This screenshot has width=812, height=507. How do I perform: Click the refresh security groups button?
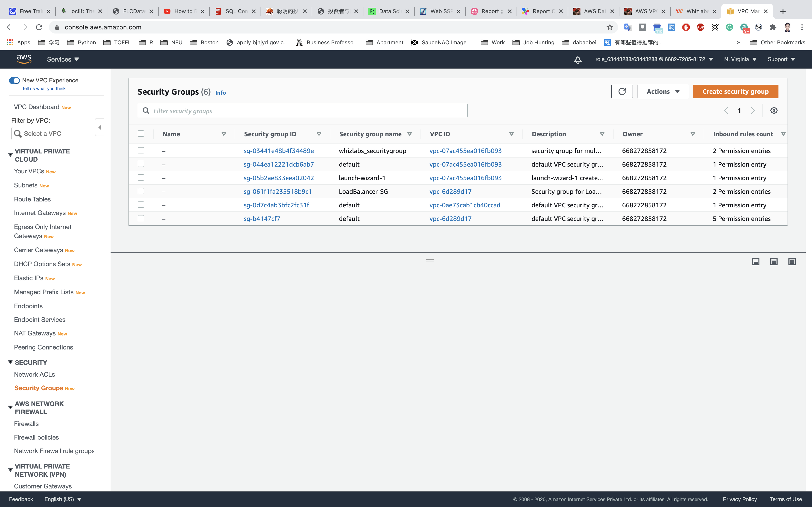click(x=622, y=91)
